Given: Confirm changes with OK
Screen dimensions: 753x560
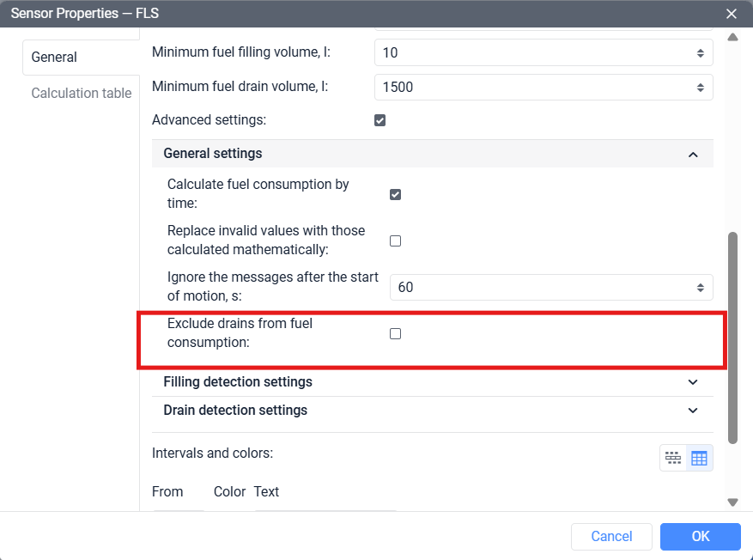Looking at the screenshot, I should click(x=700, y=536).
